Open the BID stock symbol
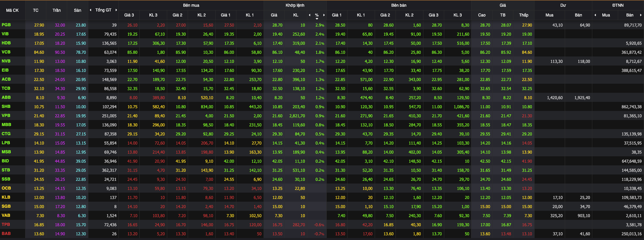 pyautogui.click(x=5, y=161)
